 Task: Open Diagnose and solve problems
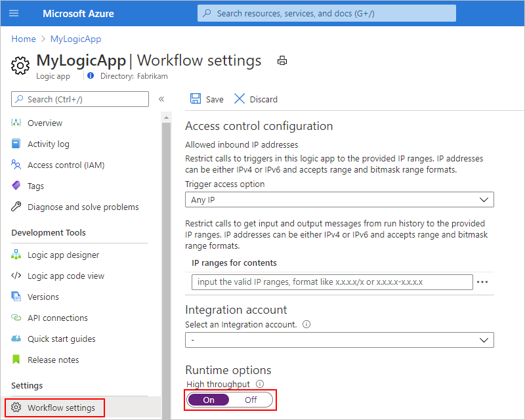click(x=80, y=206)
